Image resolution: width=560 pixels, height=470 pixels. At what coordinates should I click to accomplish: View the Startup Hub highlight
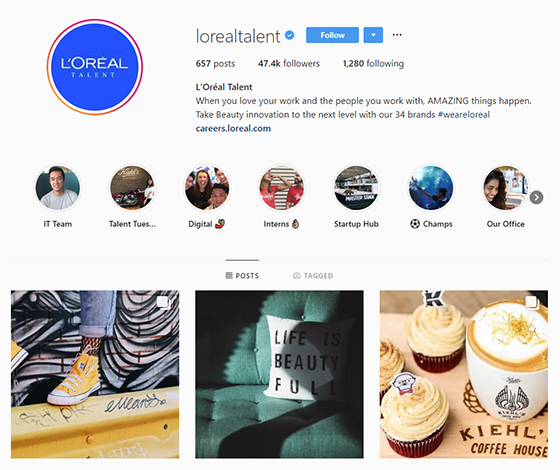356,188
